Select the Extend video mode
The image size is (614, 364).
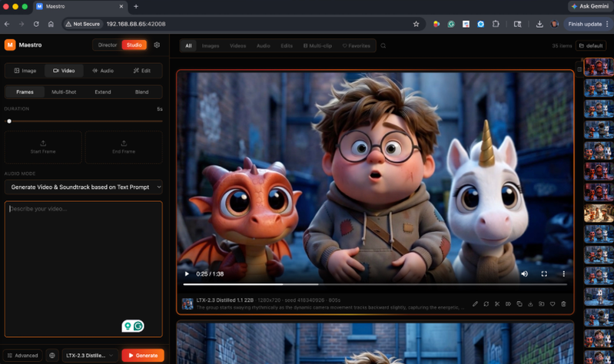[103, 92]
